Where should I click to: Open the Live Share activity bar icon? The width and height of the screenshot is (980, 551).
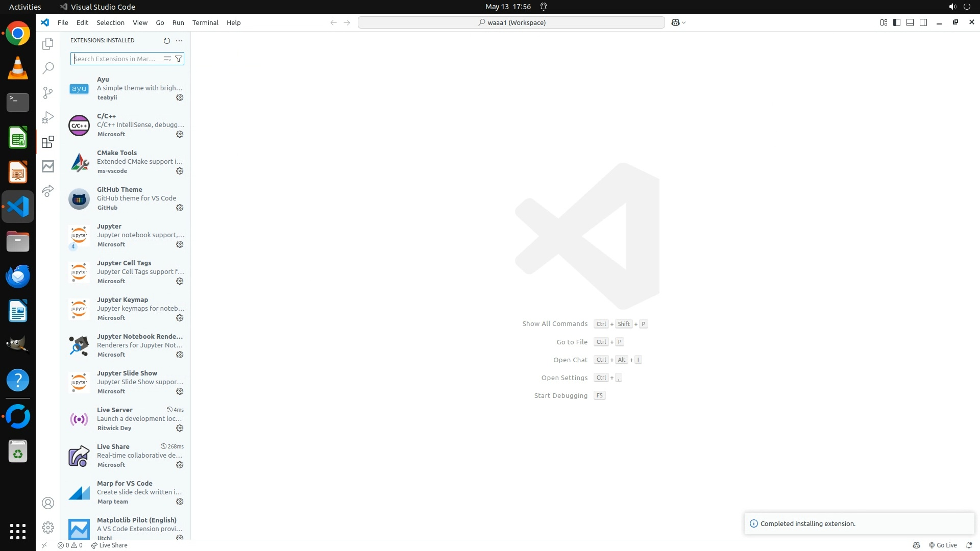[x=48, y=191]
